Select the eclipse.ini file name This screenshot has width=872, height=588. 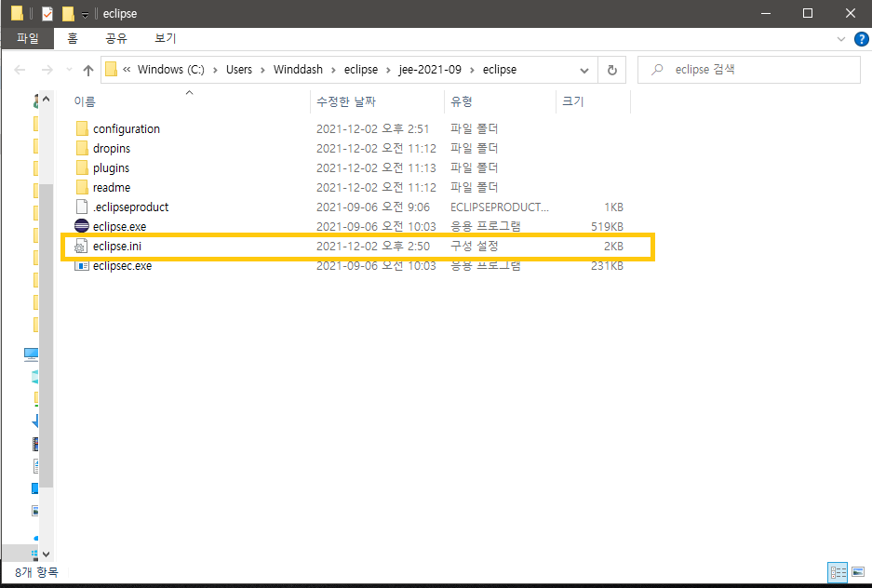[x=117, y=247]
